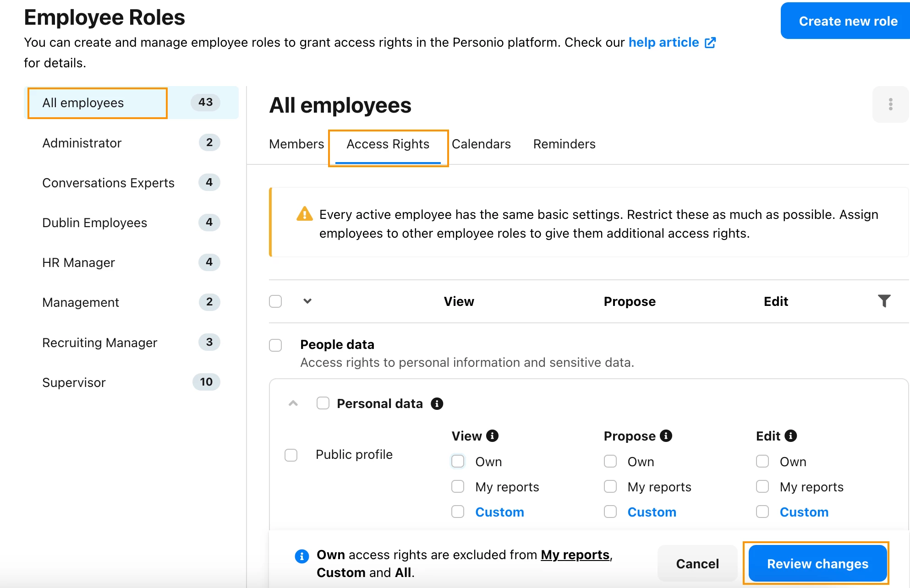Enable Edit Own checkbox

point(762,461)
